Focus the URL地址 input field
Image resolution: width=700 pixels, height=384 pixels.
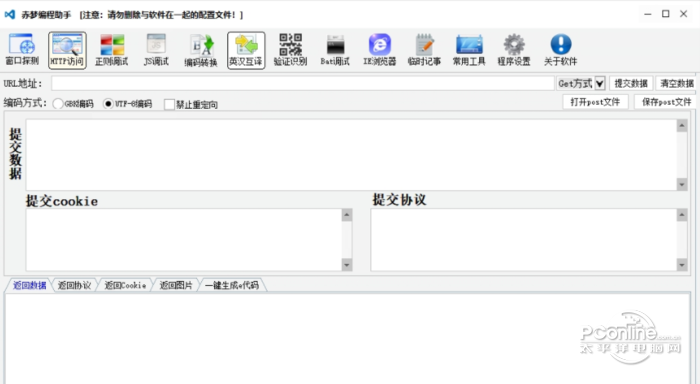pyautogui.click(x=303, y=83)
